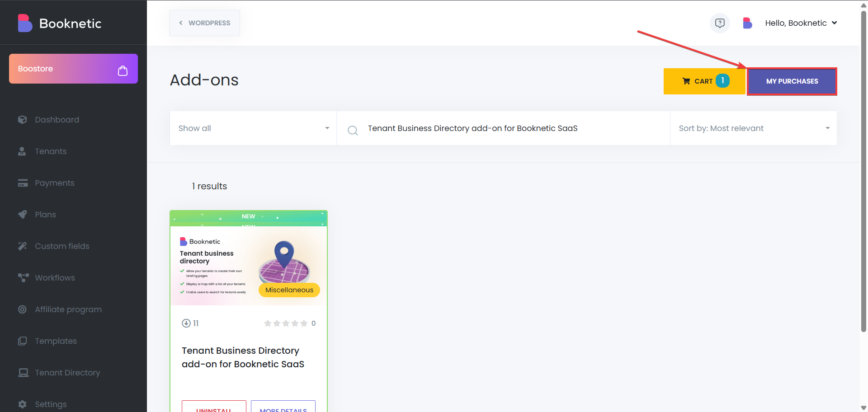Screen dimensions: 868x412
Task: Click the Dashboard cube icon
Action: [23, 120]
